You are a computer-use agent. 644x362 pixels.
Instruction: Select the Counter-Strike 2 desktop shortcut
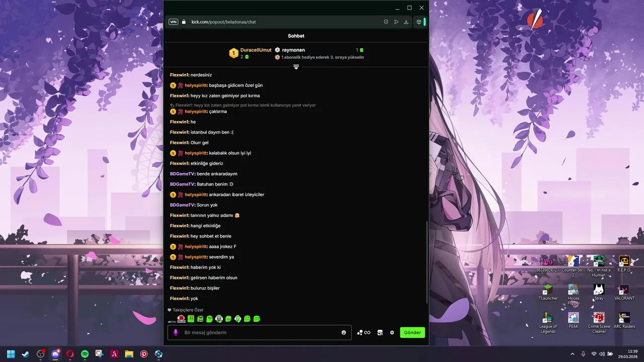pyautogui.click(x=573, y=266)
